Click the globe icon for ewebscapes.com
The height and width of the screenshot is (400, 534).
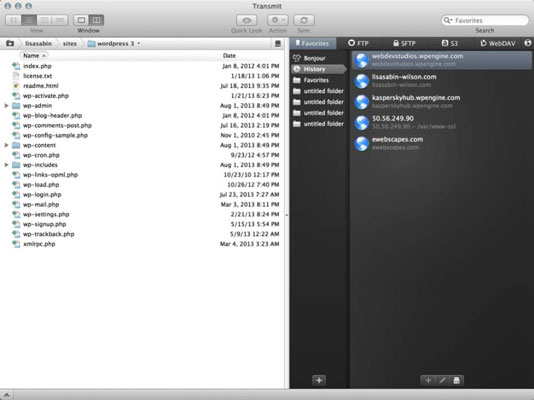coord(361,144)
